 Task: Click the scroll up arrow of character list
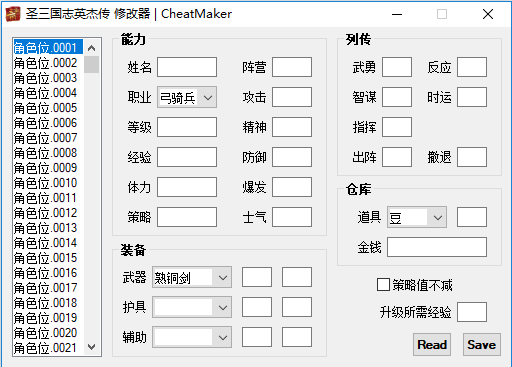coord(91,48)
